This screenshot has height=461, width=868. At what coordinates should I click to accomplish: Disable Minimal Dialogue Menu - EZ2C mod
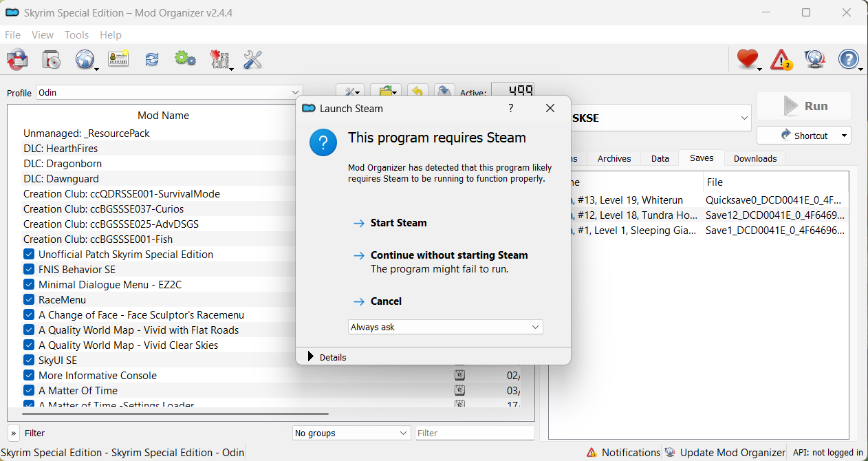[x=29, y=285]
